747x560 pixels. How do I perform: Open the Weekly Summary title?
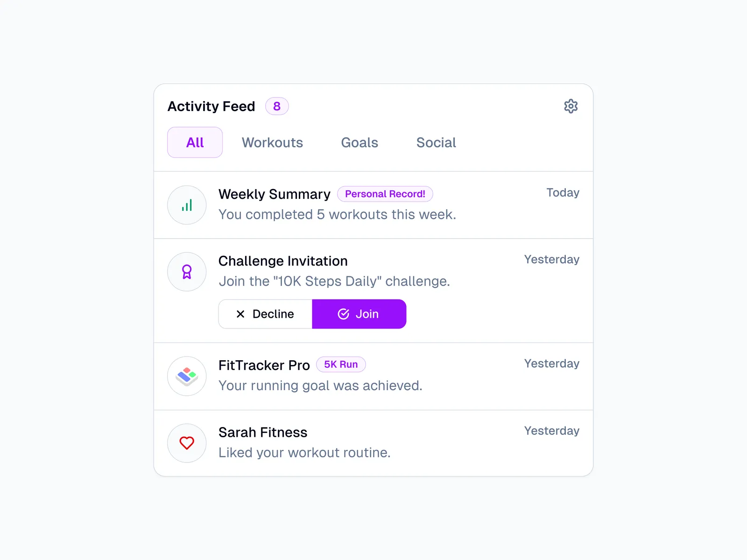click(x=274, y=194)
